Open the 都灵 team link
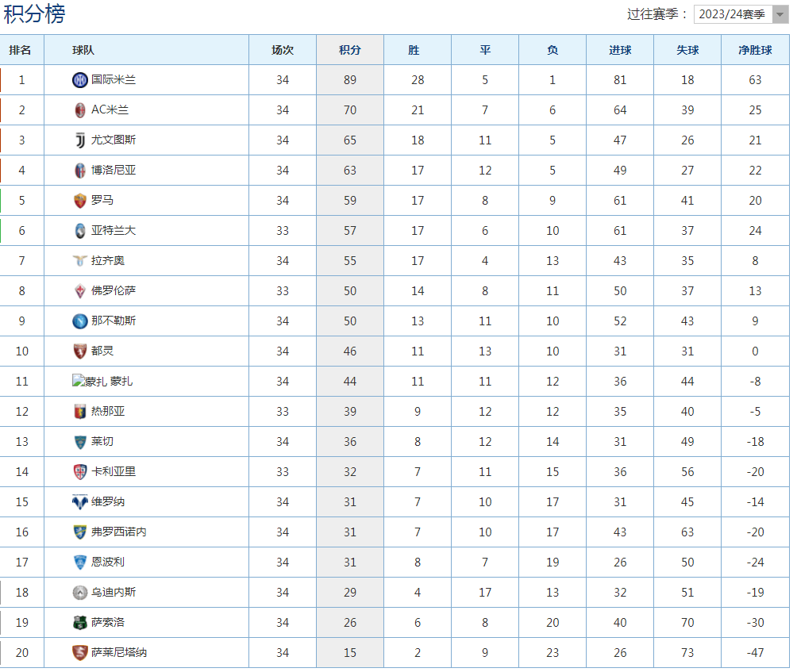Screen dimensions: 797x672 [x=102, y=351]
